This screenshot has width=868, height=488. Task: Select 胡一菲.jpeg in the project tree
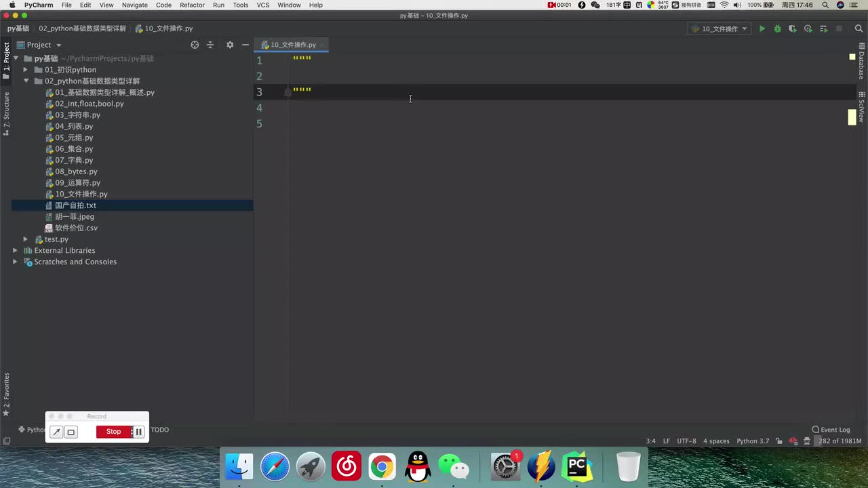tap(75, 217)
